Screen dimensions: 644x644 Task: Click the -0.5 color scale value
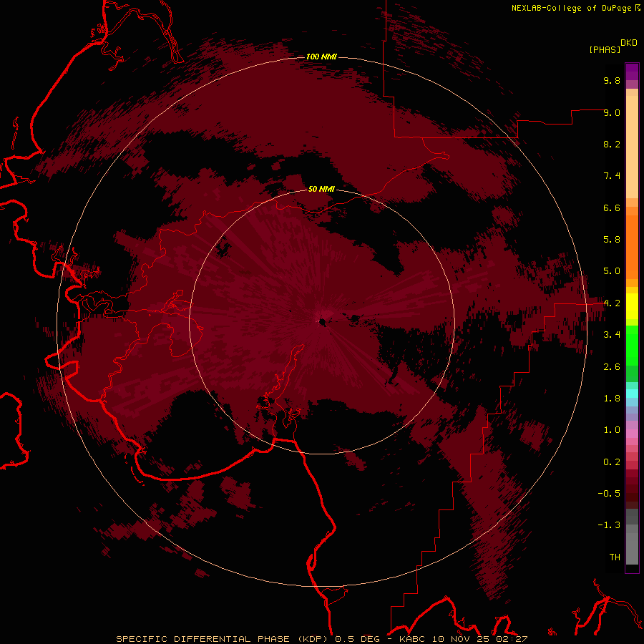pos(609,494)
